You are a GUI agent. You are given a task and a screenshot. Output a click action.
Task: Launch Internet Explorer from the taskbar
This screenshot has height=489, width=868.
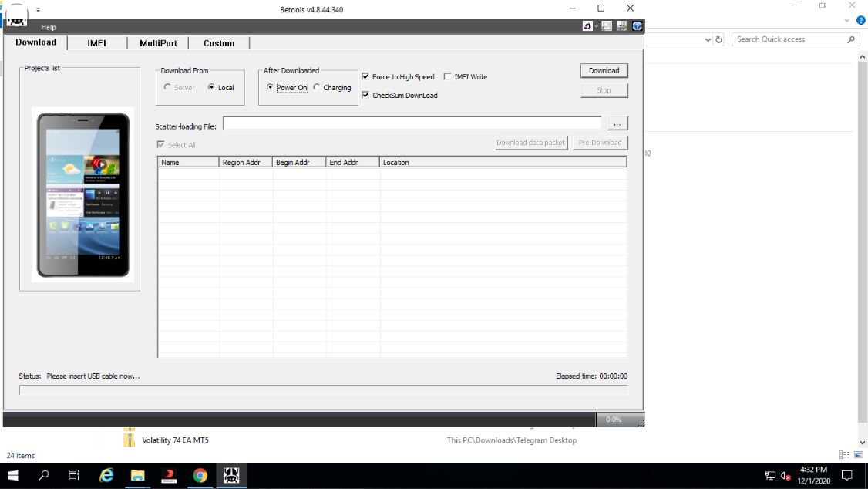click(x=106, y=475)
